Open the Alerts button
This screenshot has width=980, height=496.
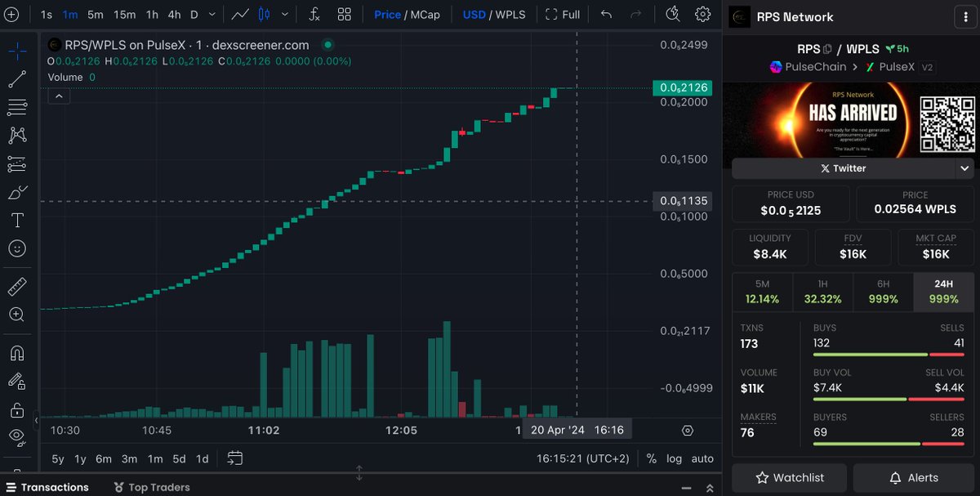[x=914, y=478]
